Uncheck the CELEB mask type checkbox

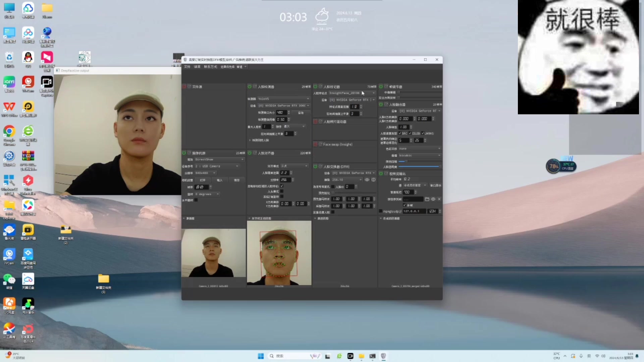(410, 133)
